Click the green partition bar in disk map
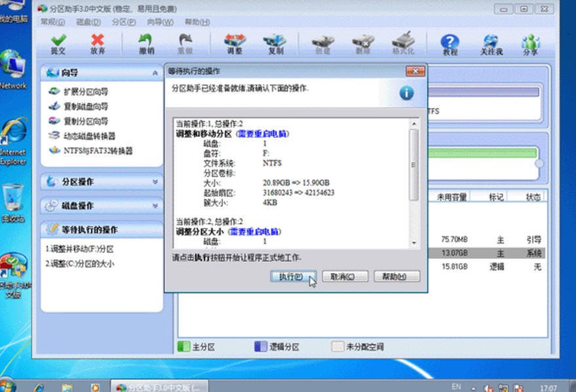Screen dimensions: 576x392 click(x=482, y=153)
